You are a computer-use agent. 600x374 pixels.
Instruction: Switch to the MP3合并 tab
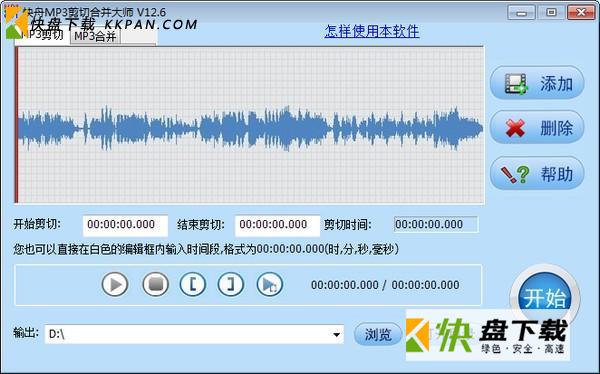[95, 36]
